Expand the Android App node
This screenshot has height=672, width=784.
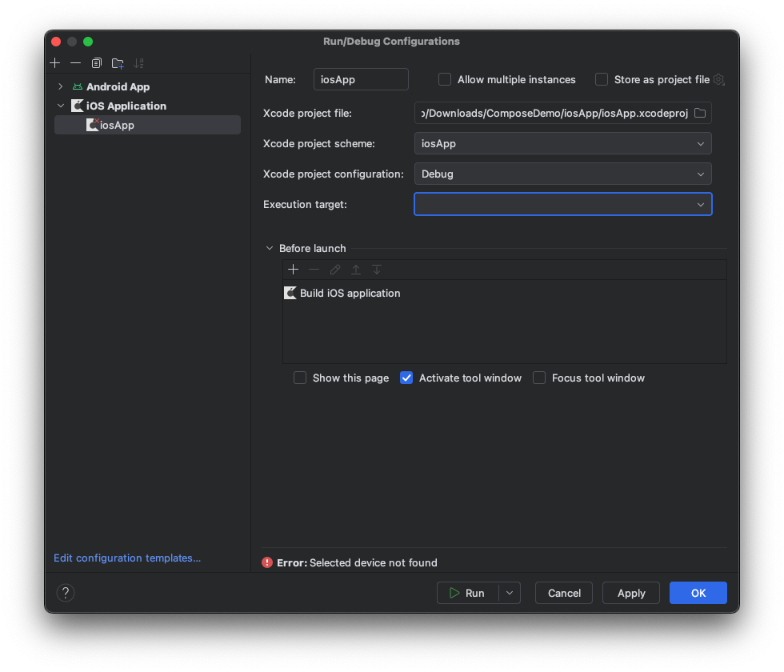(61, 86)
